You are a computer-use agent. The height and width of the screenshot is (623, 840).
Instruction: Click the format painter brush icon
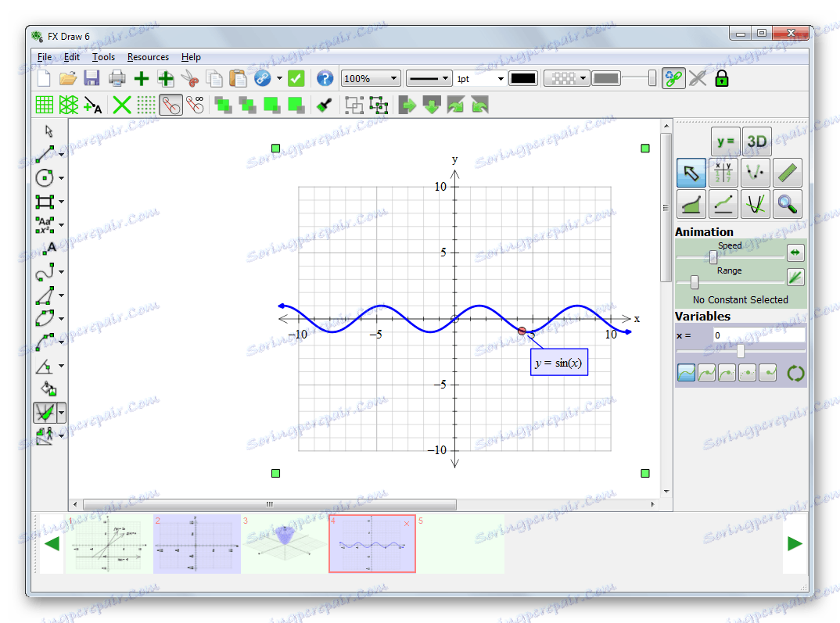tap(325, 105)
